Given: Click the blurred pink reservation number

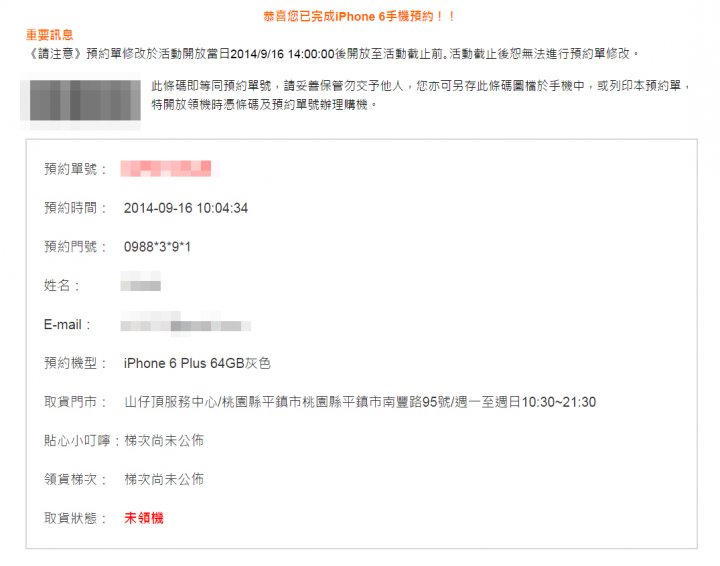Looking at the screenshot, I should point(166,168).
